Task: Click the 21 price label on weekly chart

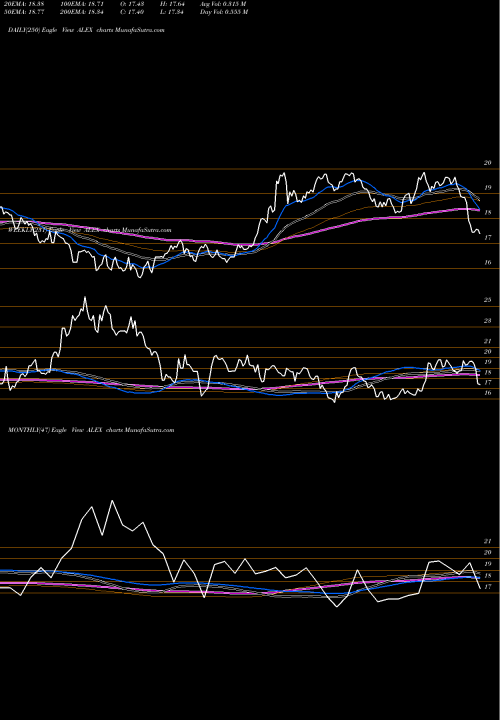Action: click(487, 341)
